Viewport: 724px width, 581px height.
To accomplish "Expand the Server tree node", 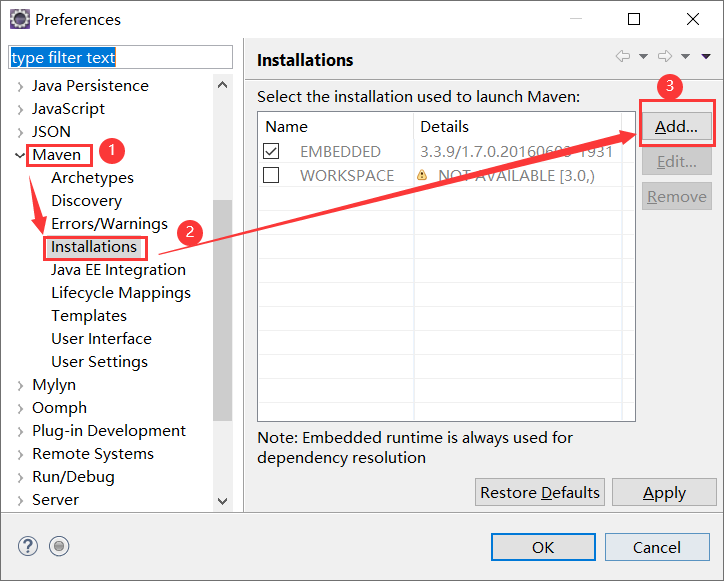I will 20,501.
